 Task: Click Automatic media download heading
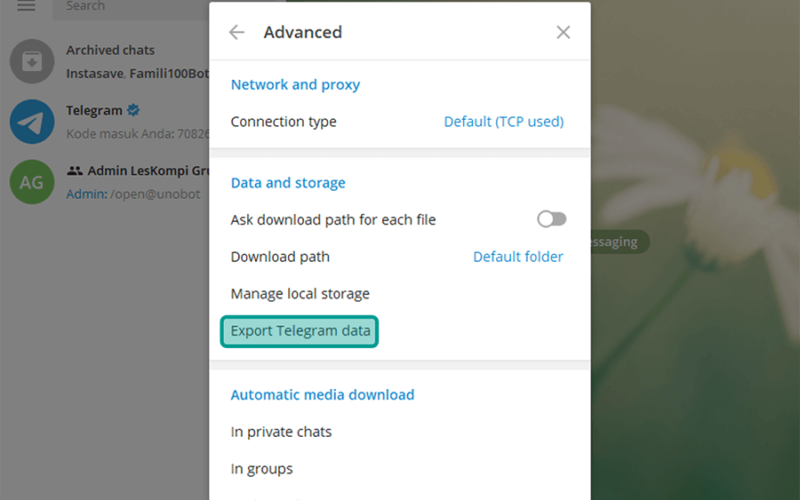(322, 394)
